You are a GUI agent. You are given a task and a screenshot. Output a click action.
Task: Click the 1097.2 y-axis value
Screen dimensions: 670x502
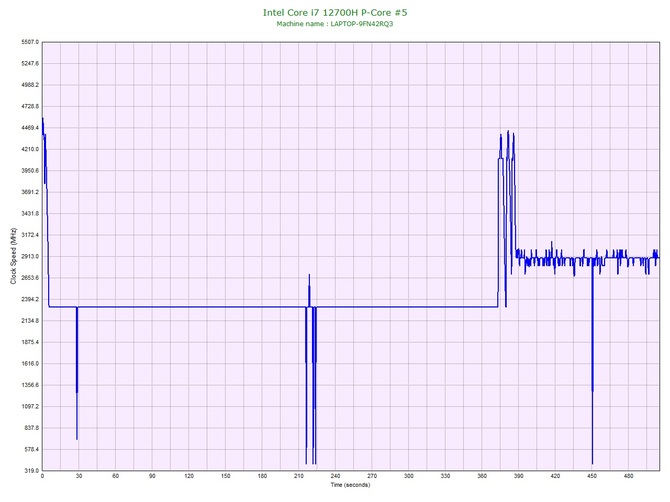[30, 407]
